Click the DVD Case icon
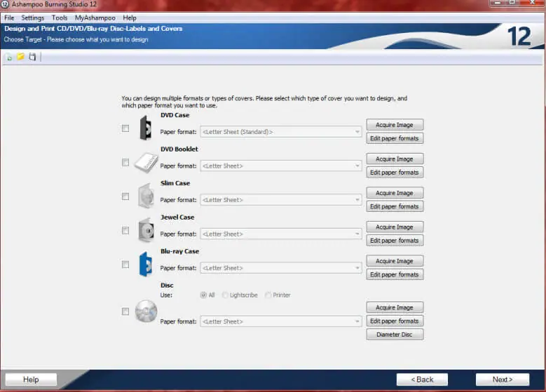This screenshot has width=546, height=392. coord(146,128)
